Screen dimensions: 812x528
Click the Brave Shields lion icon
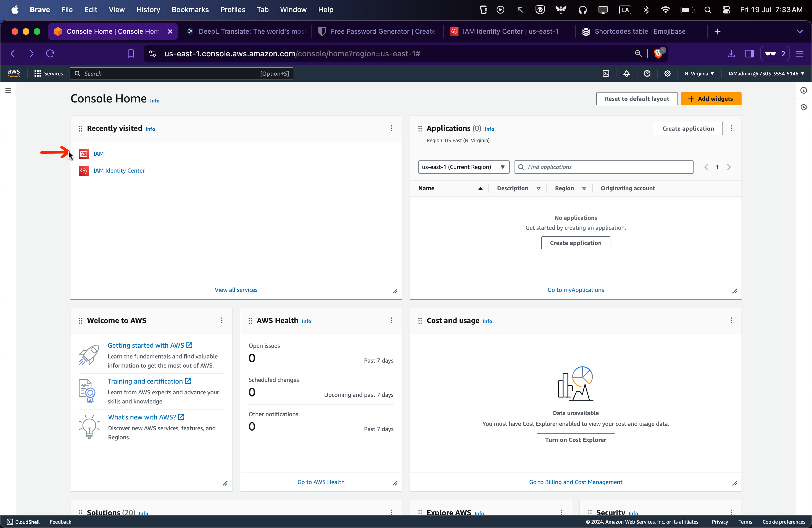(658, 54)
